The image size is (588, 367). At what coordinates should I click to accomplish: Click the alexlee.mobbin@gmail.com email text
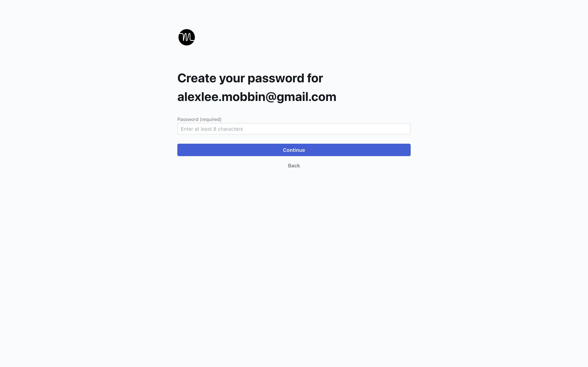coord(257,97)
